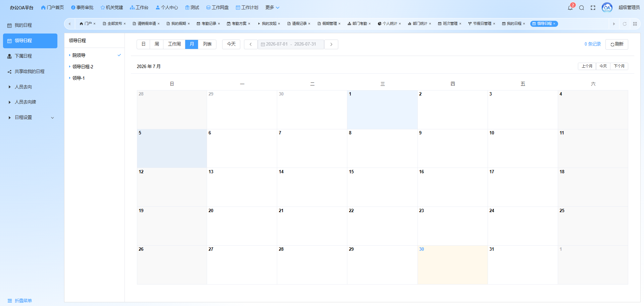Select 领导日程 in sidebar
This screenshot has height=306, width=644.
30,41
